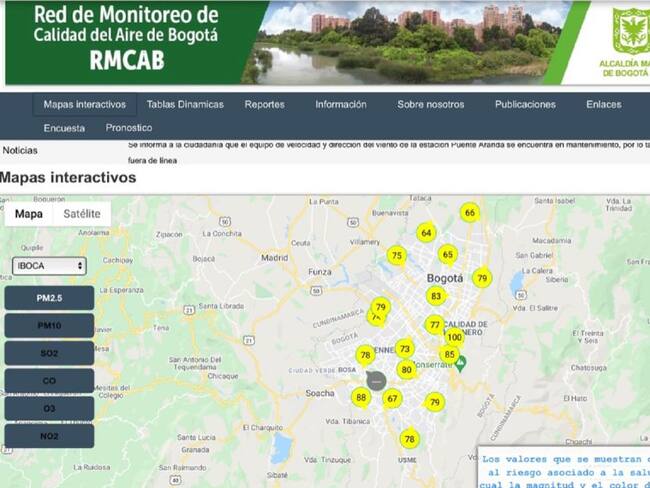Click the Bogotá city label on map

click(x=445, y=278)
